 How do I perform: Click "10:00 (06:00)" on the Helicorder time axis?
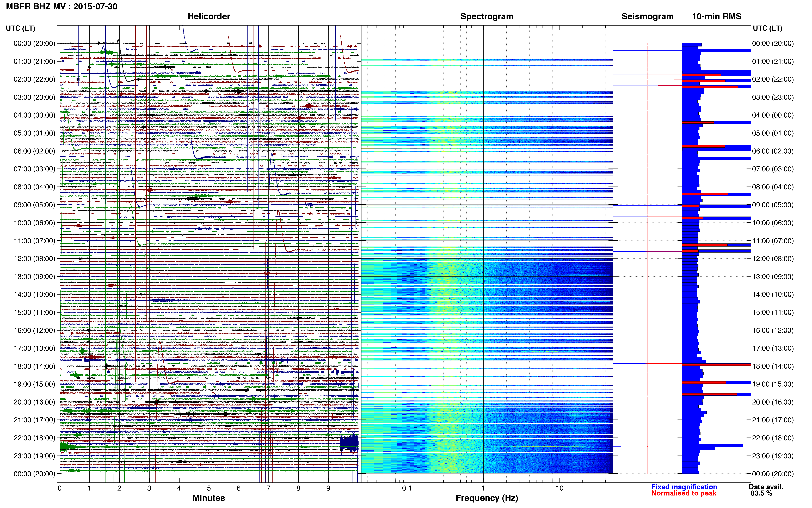(x=34, y=223)
